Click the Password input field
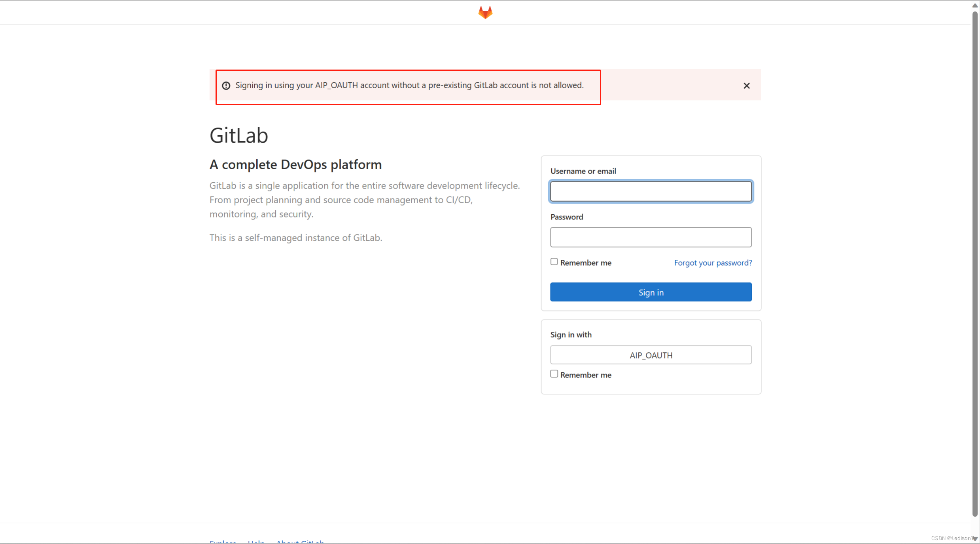 click(651, 237)
